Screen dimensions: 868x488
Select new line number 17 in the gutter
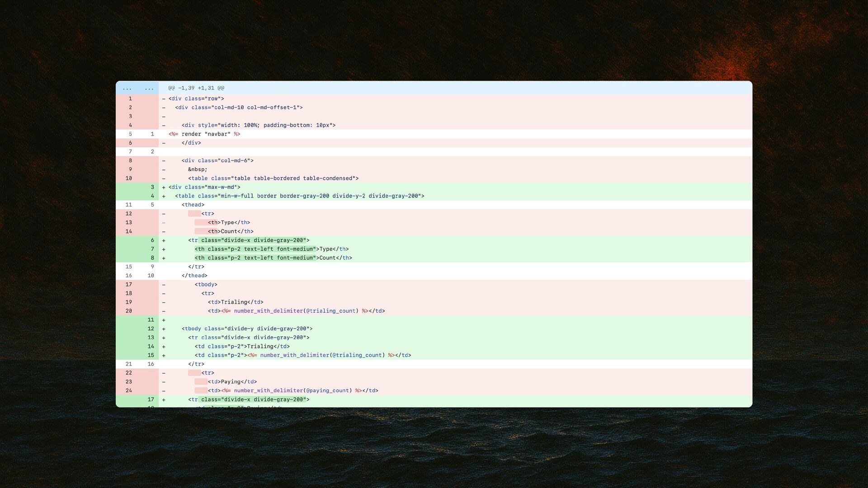coord(151,399)
